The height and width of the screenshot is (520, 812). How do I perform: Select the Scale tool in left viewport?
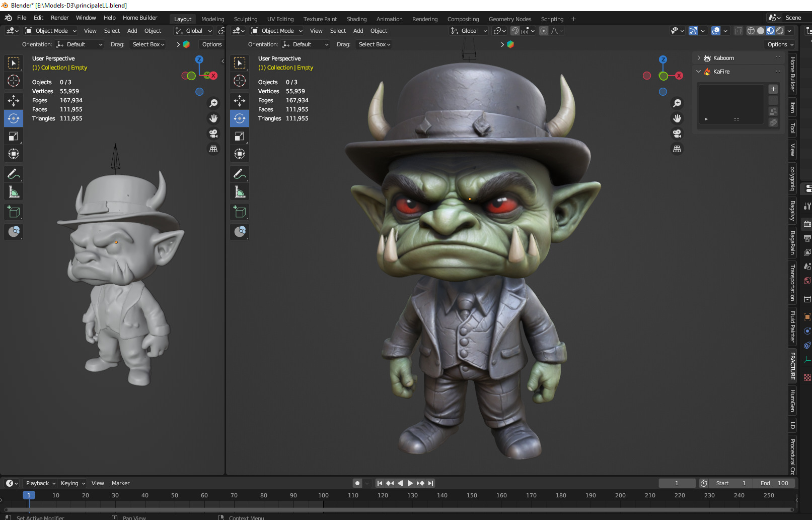coord(14,136)
